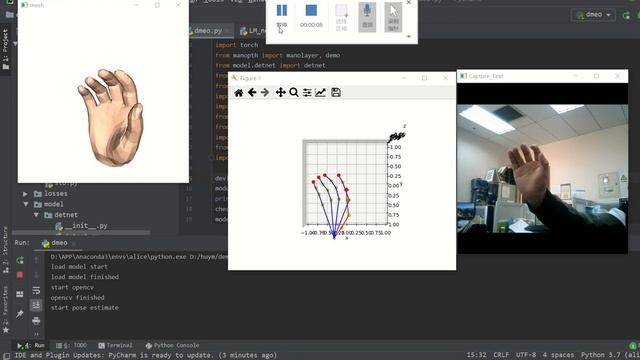The image size is (640, 360).
Task: Open UTF-8 encoding selector
Action: click(526, 355)
